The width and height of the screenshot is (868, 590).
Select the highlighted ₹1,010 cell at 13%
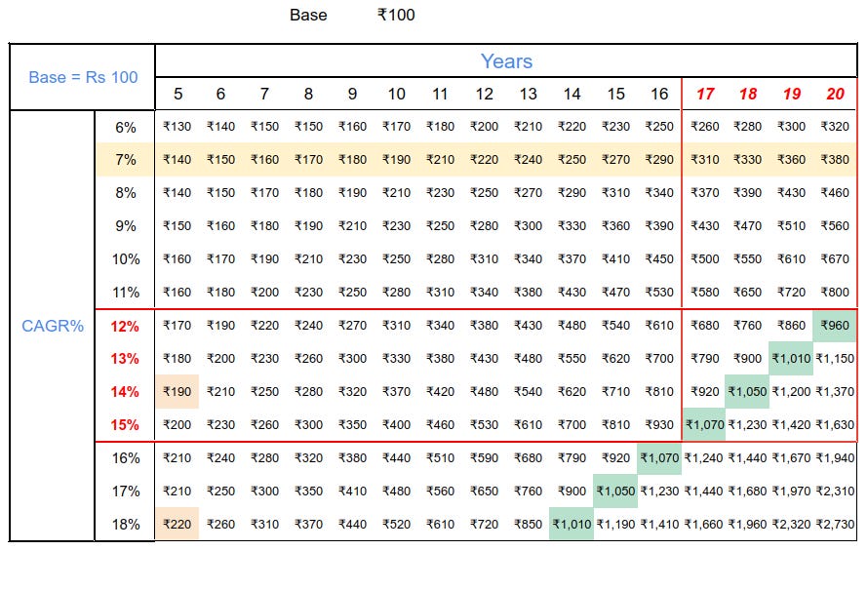[x=792, y=357]
